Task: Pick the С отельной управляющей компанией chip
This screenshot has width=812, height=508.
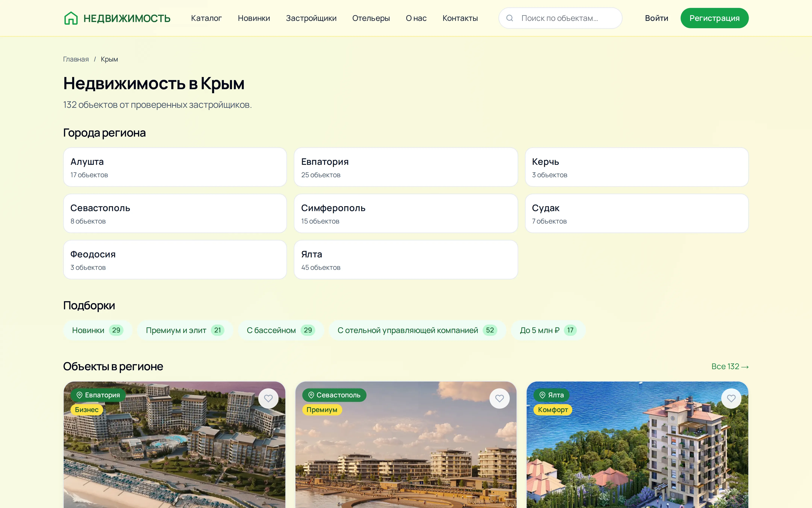Action: 417,330
